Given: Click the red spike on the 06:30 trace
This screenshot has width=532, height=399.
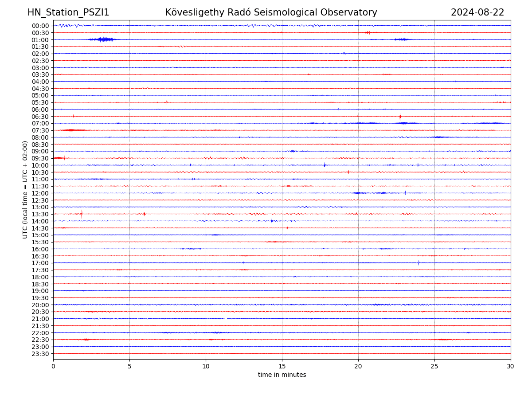Looking at the screenshot, I should 400,117.
